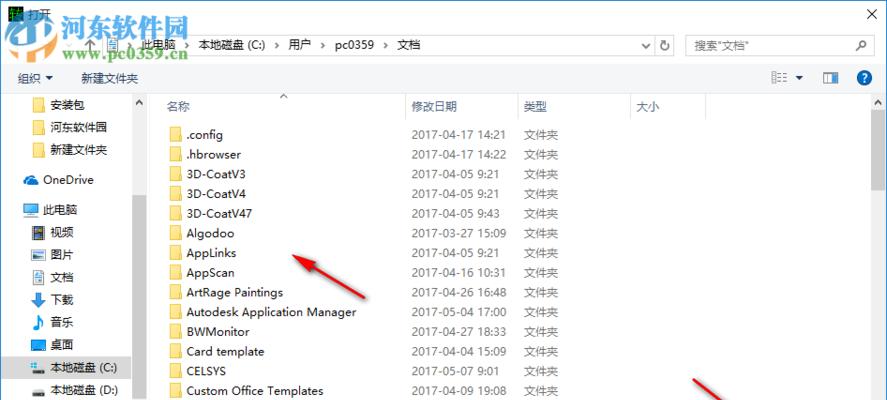The height and width of the screenshot is (400, 887).
Task: Click 本地磁盘 (C:) in the address breadcrumb
Action: (232, 45)
